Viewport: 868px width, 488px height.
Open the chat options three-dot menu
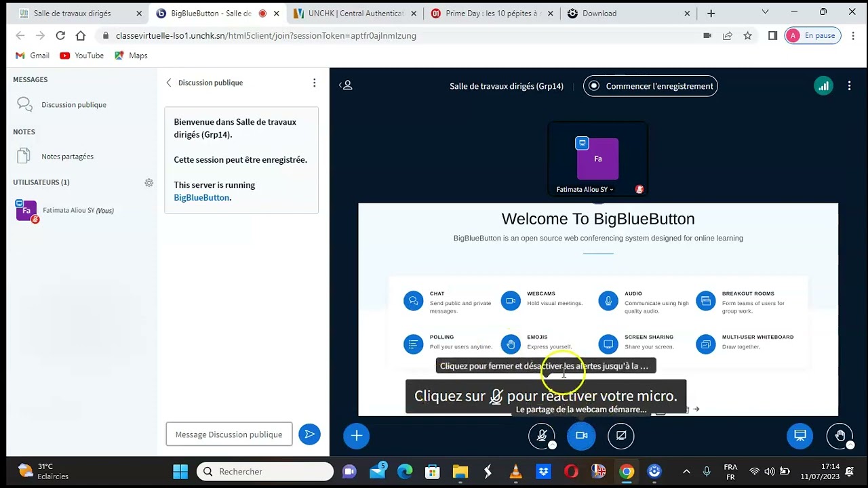coord(314,83)
